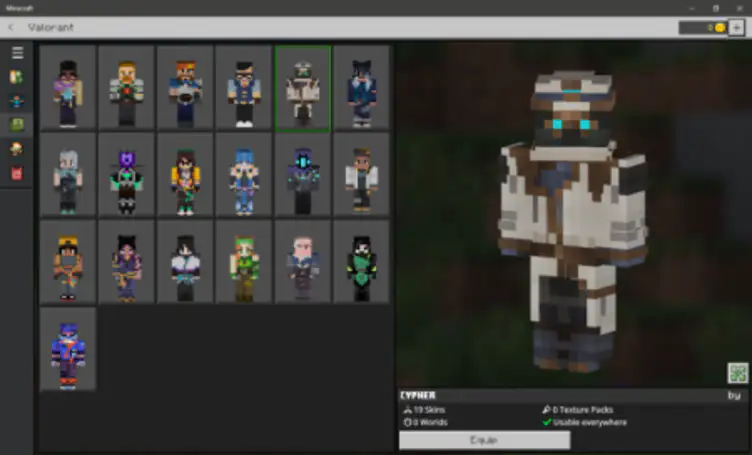This screenshot has width=752, height=455.
Task: Open the hamburger menu in the sidebar
Action: (x=17, y=53)
